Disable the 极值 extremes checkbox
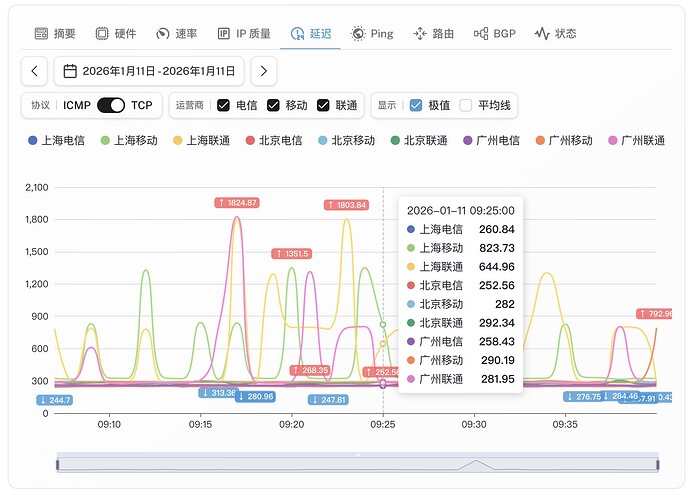Viewport: 690px width, 495px height. pyautogui.click(x=416, y=105)
